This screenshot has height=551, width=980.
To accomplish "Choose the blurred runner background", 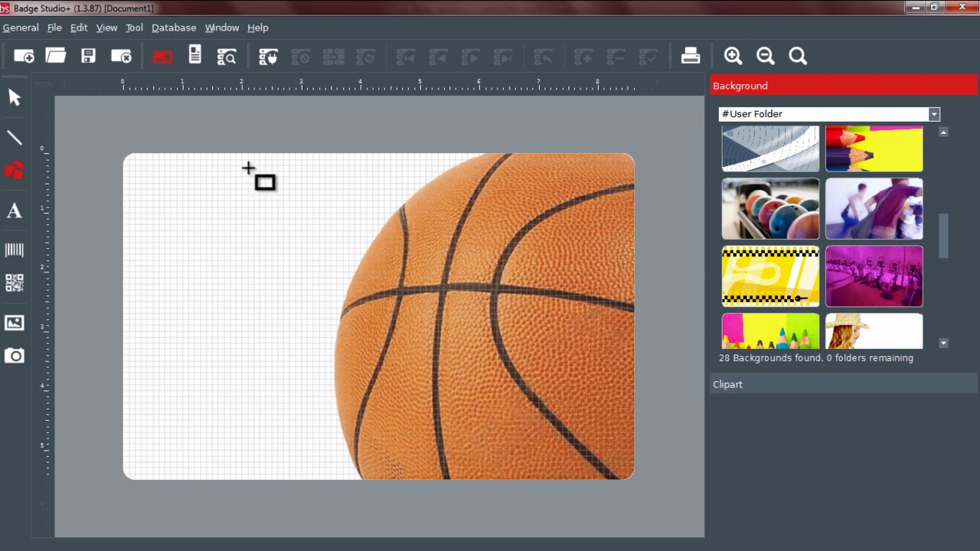I will (x=874, y=209).
